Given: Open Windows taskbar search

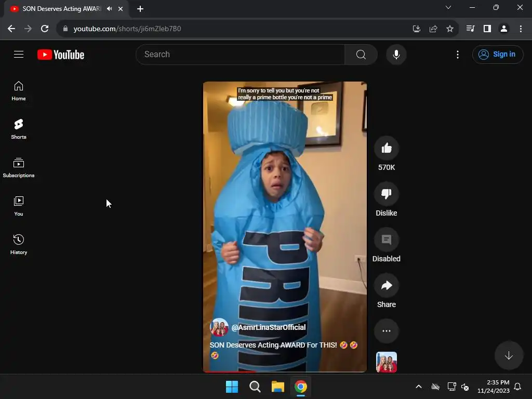Looking at the screenshot, I should coord(255,387).
